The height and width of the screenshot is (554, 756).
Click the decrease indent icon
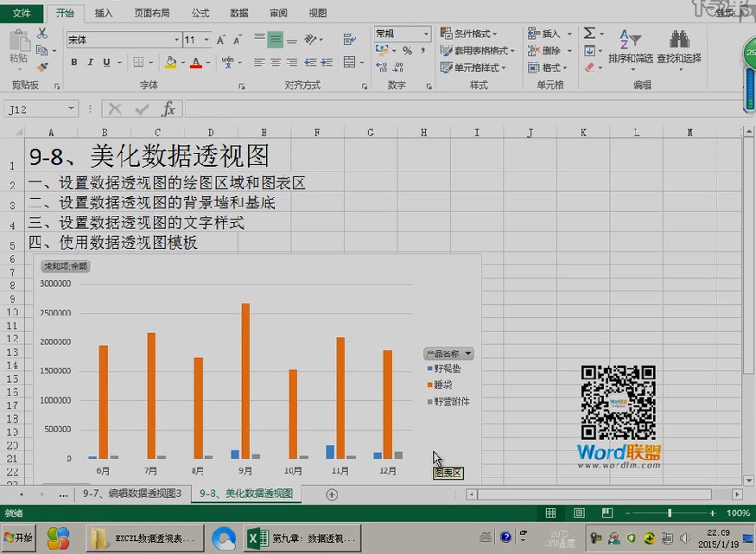pyautogui.click(x=310, y=62)
